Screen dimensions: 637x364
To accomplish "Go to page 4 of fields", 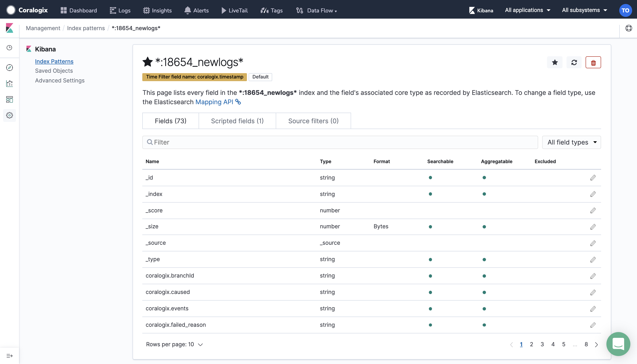I will pyautogui.click(x=553, y=344).
